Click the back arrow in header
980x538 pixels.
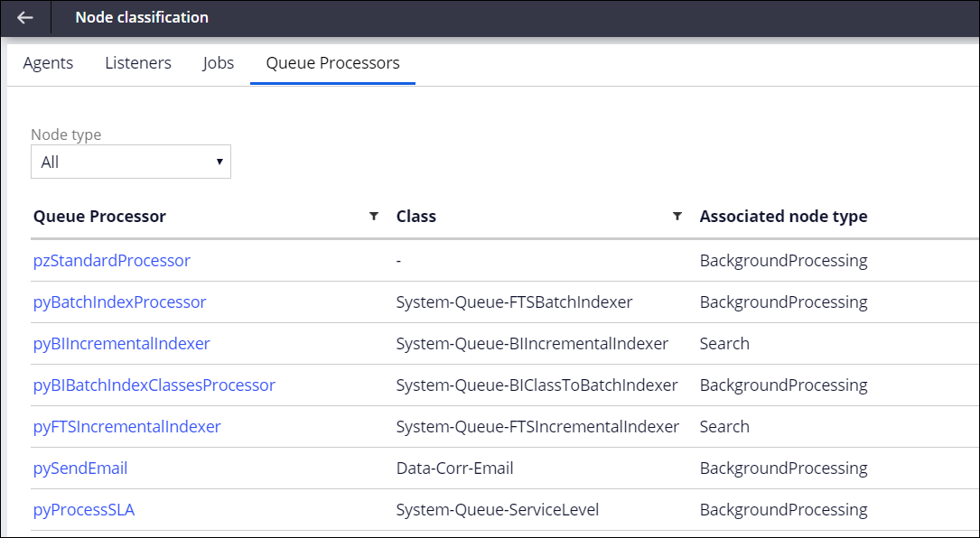point(25,18)
